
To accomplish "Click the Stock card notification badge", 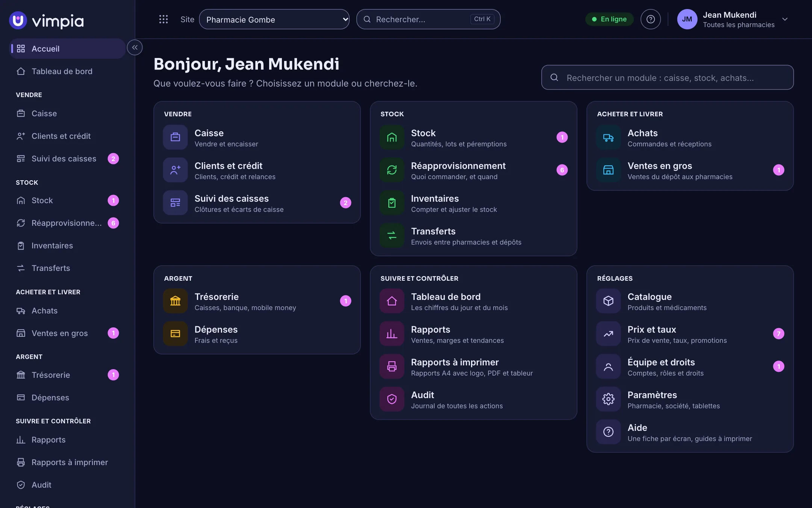I will click(562, 137).
